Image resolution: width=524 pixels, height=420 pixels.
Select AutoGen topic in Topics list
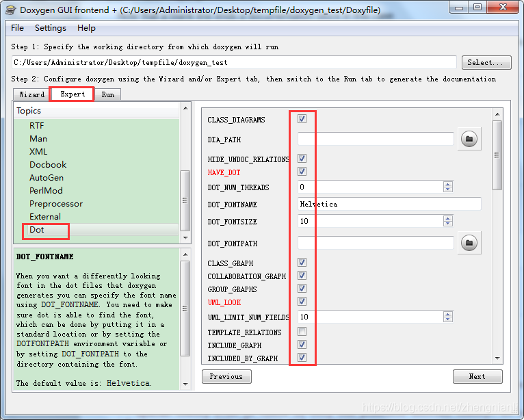coord(46,178)
